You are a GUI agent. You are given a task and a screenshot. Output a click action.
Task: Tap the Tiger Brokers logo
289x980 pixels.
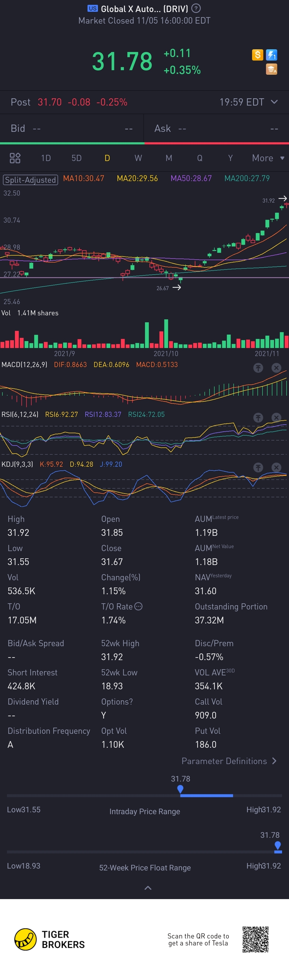pos(49,939)
